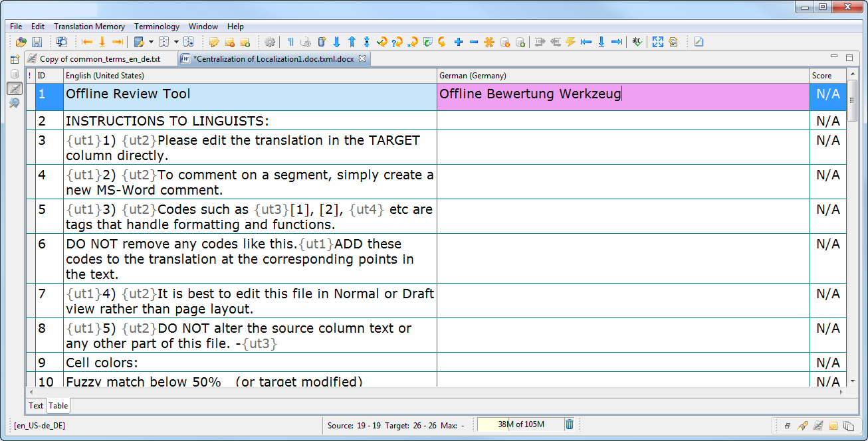The height and width of the screenshot is (441, 868).
Task: Toggle the selected editor view in left sidebar
Action: (15, 88)
